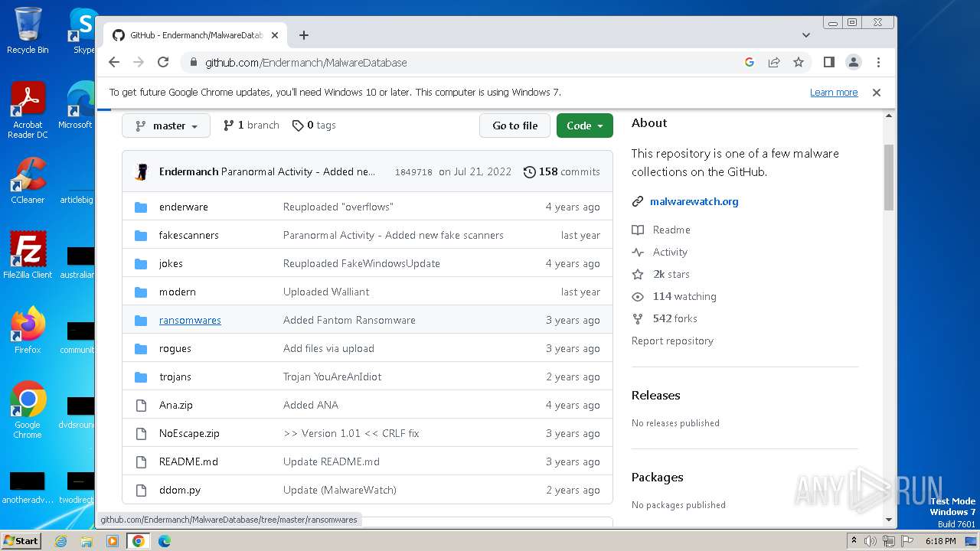Dismiss the Chrome update notice
980x551 pixels.
click(x=877, y=93)
